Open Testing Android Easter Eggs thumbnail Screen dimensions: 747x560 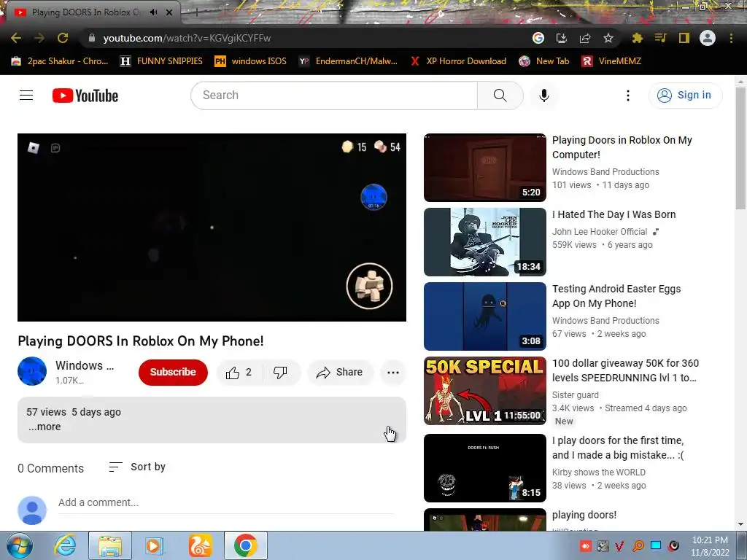click(x=485, y=316)
